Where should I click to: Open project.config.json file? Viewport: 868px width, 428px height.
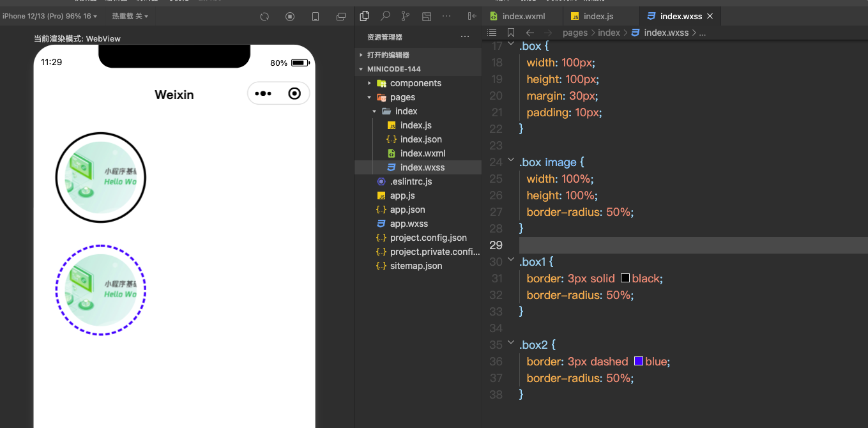(x=418, y=238)
